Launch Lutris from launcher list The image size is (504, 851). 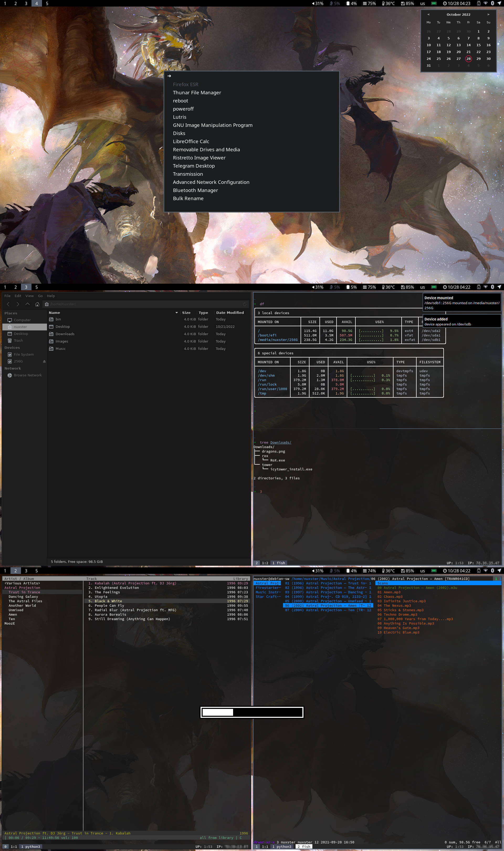[x=252, y=117]
